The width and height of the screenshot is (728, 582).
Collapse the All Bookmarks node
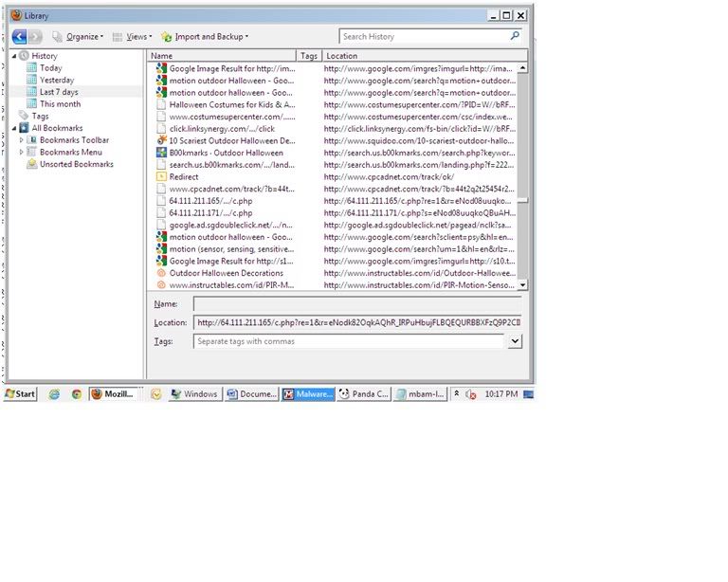[x=14, y=128]
